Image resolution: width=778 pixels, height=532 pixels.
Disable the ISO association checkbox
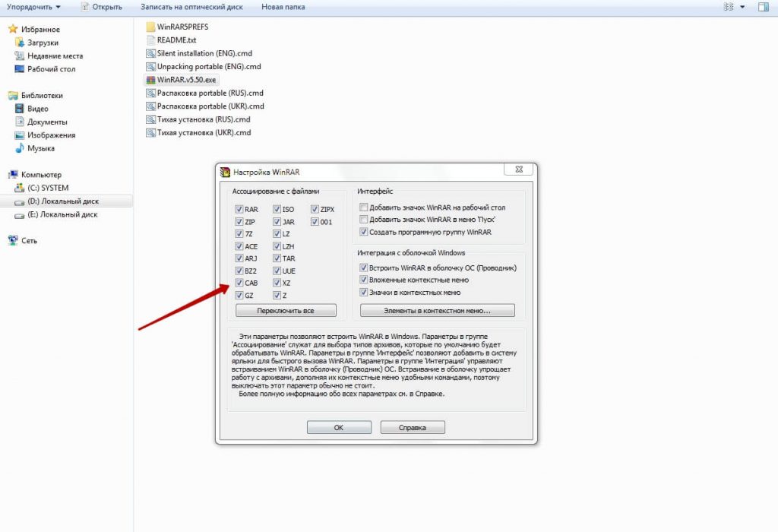(x=277, y=209)
